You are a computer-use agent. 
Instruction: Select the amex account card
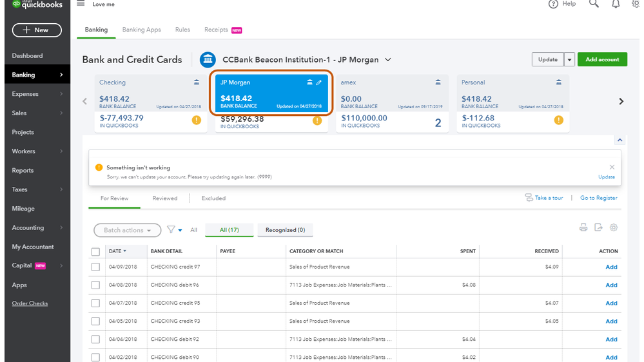pyautogui.click(x=392, y=104)
